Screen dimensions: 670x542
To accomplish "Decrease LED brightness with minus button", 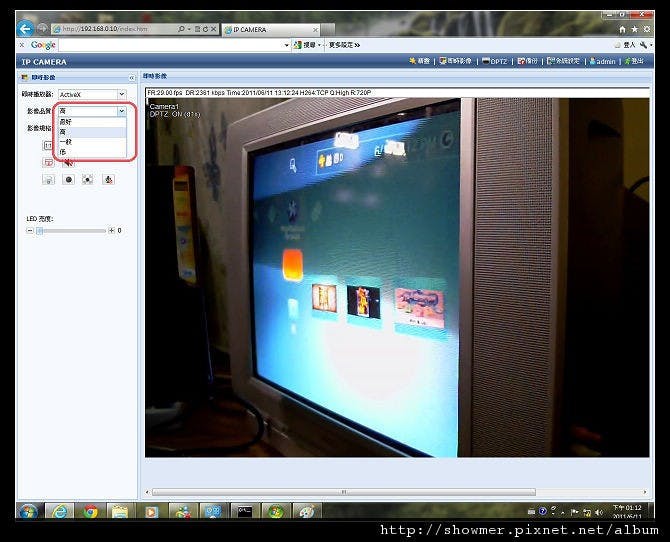I will point(29,231).
